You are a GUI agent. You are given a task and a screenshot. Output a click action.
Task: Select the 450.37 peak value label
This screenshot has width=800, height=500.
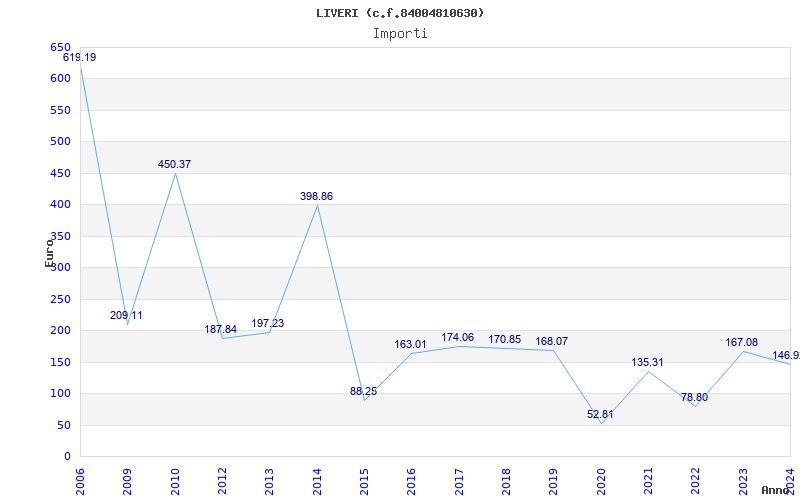[x=174, y=164]
